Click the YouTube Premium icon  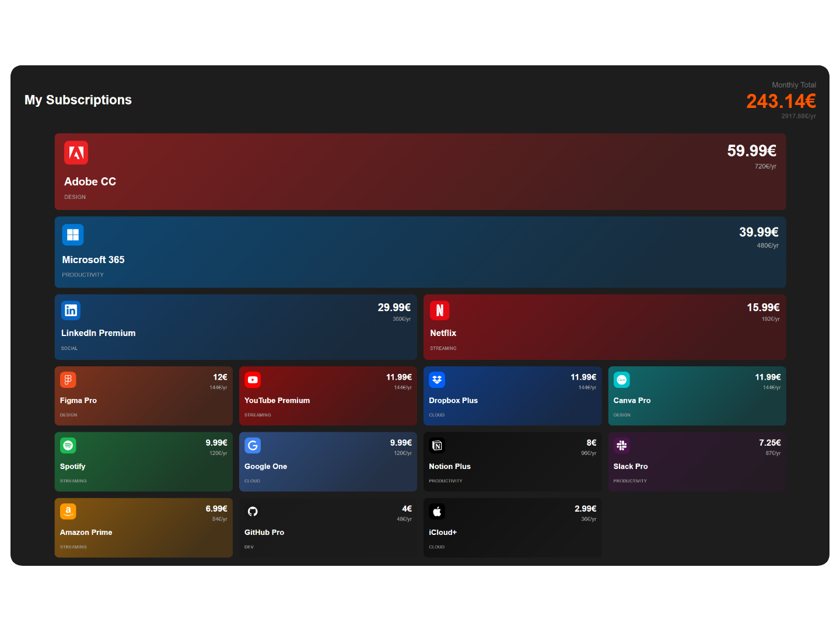pyautogui.click(x=253, y=379)
